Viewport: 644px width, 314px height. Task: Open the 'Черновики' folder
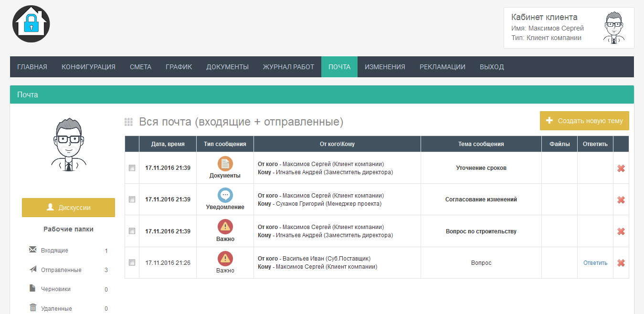[57, 289]
